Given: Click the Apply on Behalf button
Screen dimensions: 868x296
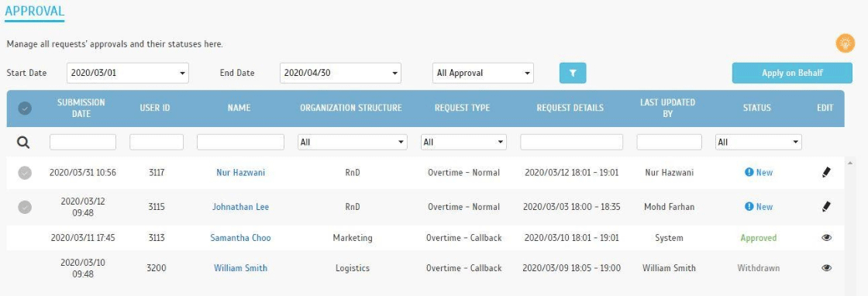Looking at the screenshot, I should point(792,73).
